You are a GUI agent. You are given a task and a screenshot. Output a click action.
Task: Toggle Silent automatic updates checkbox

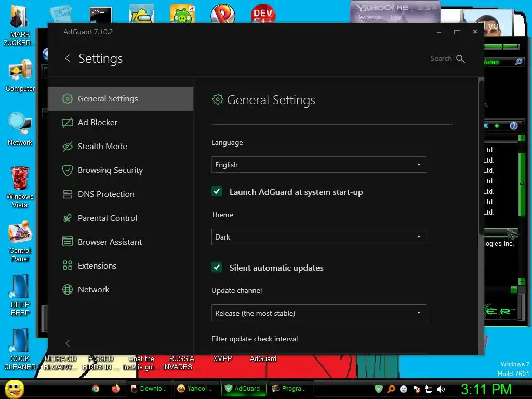click(x=217, y=268)
